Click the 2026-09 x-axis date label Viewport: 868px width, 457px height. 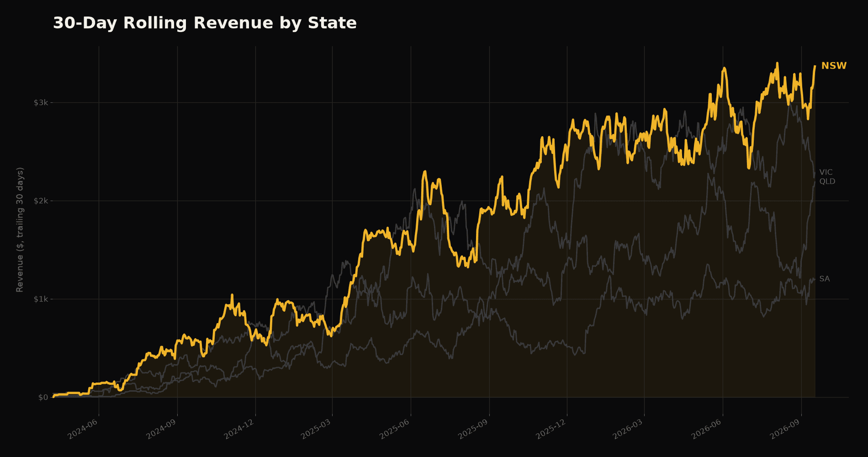[x=786, y=430]
